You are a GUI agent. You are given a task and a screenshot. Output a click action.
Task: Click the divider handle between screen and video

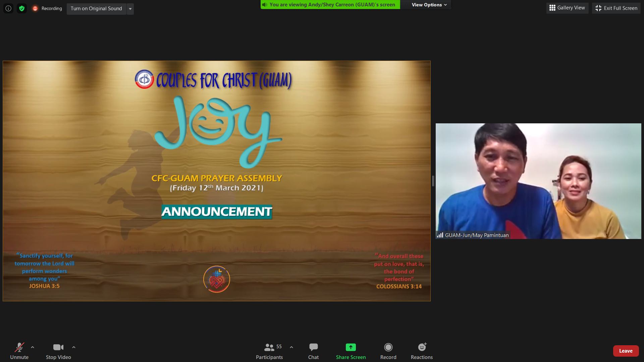[x=433, y=181]
